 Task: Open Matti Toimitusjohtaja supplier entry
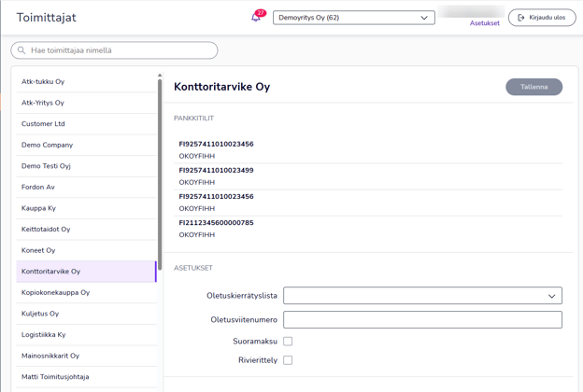[x=55, y=377]
